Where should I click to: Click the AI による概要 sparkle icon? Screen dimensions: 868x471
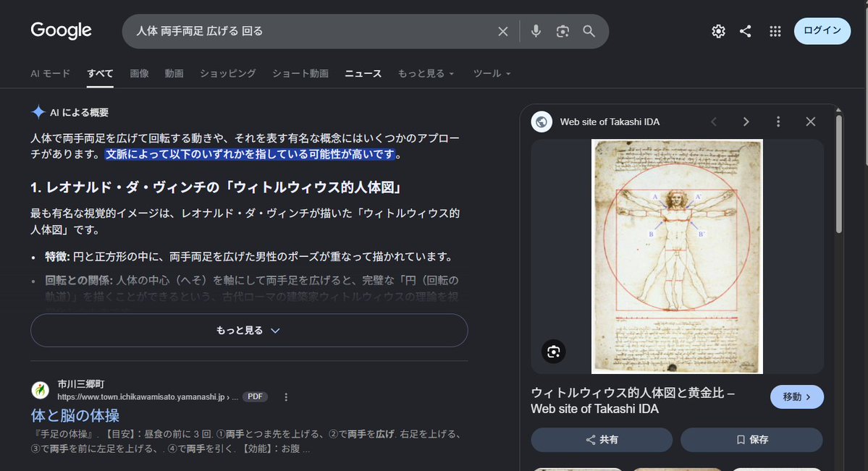(38, 112)
